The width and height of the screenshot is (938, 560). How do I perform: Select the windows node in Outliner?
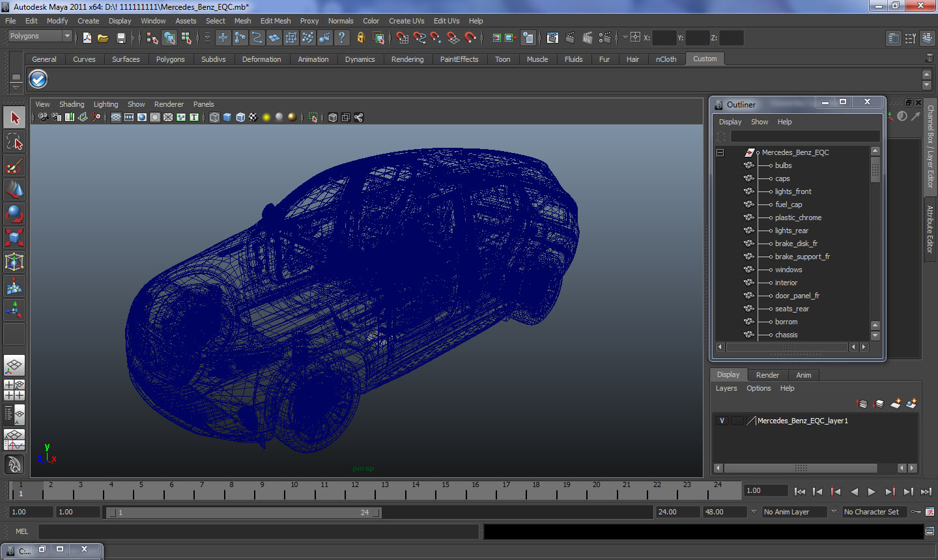pyautogui.click(x=788, y=270)
